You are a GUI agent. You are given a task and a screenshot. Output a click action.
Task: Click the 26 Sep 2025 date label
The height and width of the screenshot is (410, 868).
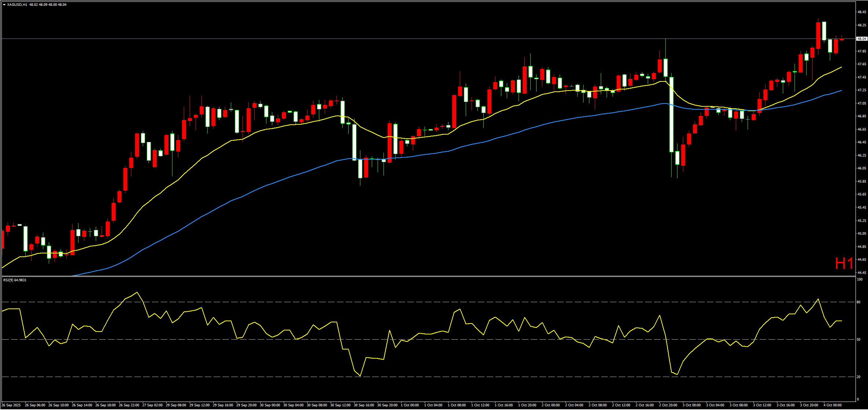11,405
